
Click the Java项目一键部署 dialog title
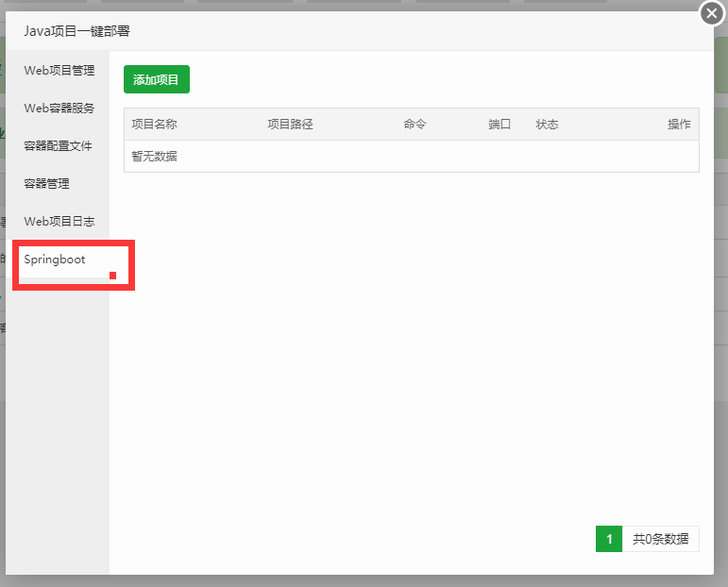point(77,31)
